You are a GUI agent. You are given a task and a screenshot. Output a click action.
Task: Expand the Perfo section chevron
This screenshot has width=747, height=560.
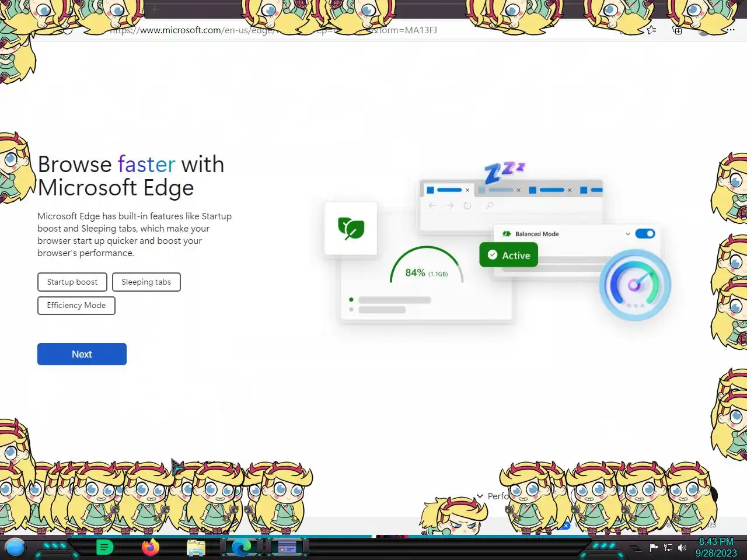[480, 496]
